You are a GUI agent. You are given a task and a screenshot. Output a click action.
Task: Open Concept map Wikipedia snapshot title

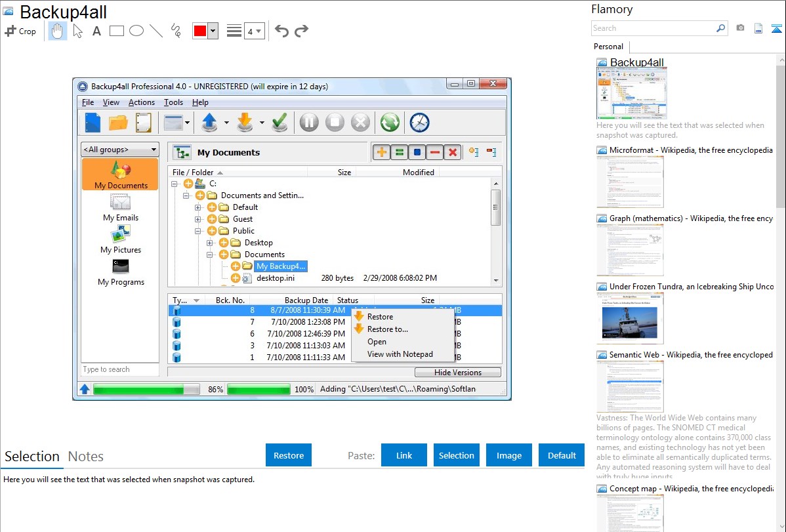[691, 488]
